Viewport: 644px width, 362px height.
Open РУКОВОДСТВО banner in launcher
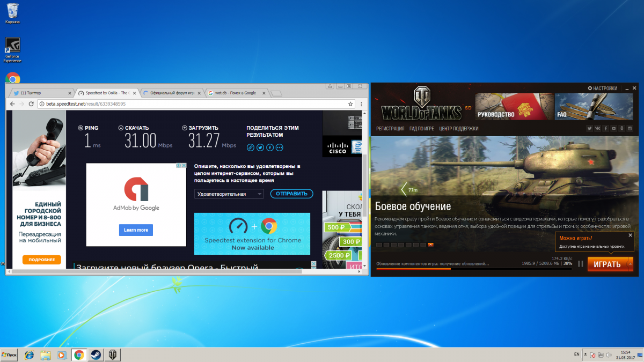click(x=515, y=106)
